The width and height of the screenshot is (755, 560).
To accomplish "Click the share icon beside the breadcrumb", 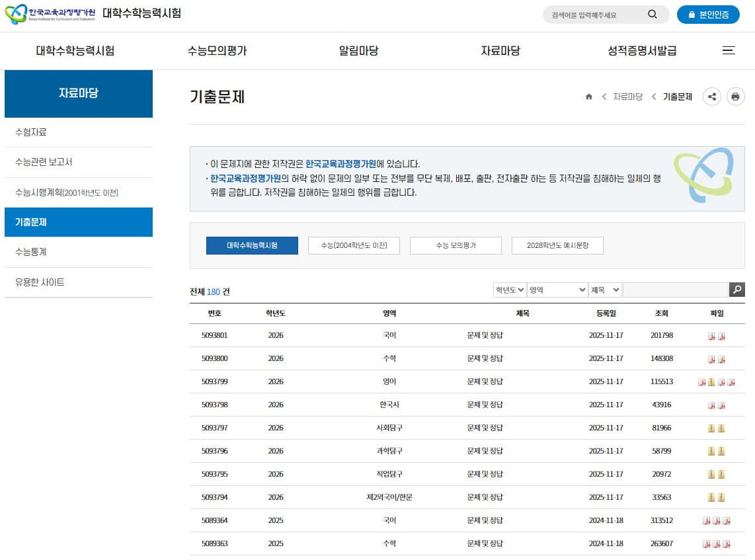I will pos(711,97).
